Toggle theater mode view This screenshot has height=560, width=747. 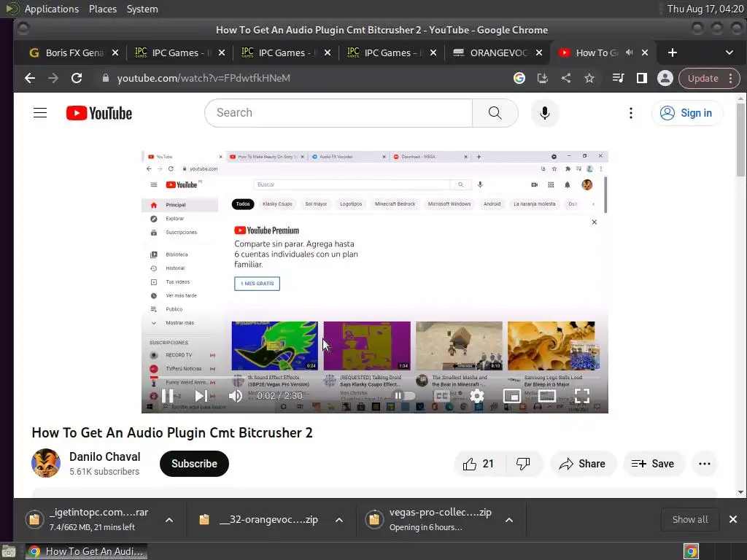(547, 396)
